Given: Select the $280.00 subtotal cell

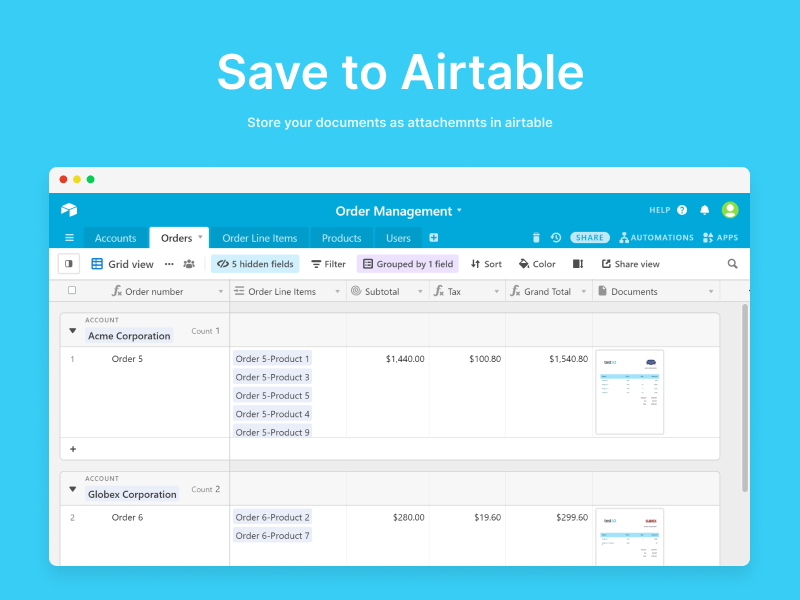Looking at the screenshot, I should coord(388,536).
